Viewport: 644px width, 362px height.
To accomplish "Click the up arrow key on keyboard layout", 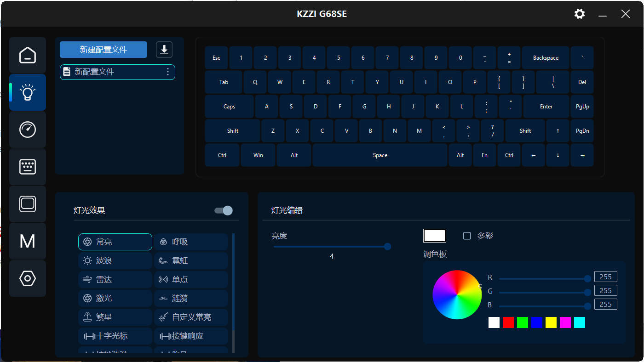I will (x=558, y=131).
